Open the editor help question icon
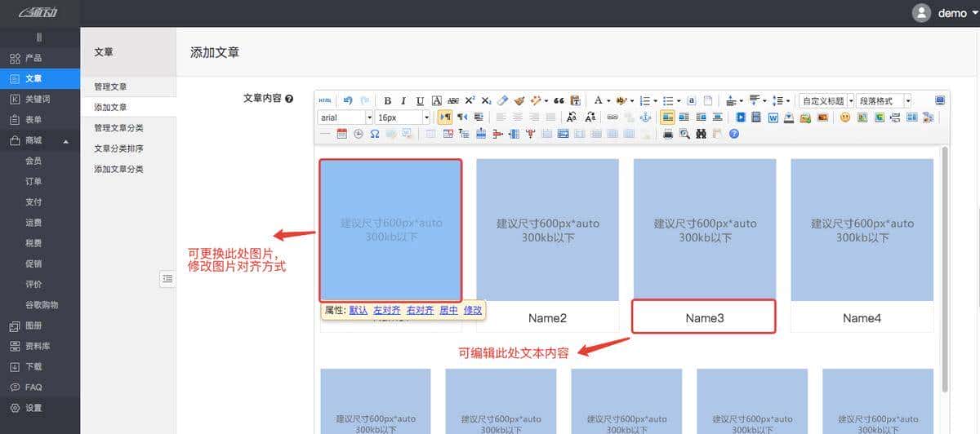The image size is (980, 434). pos(734,134)
